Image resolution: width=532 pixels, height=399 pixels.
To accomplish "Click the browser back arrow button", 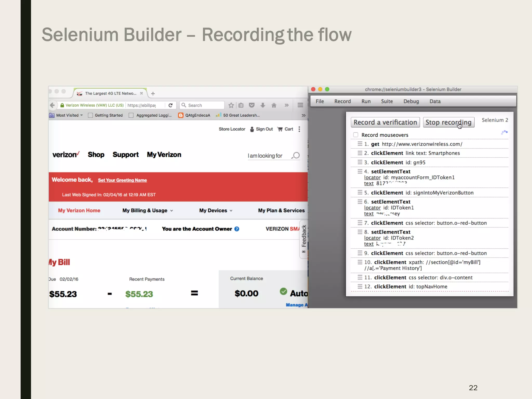I will pos(52,105).
